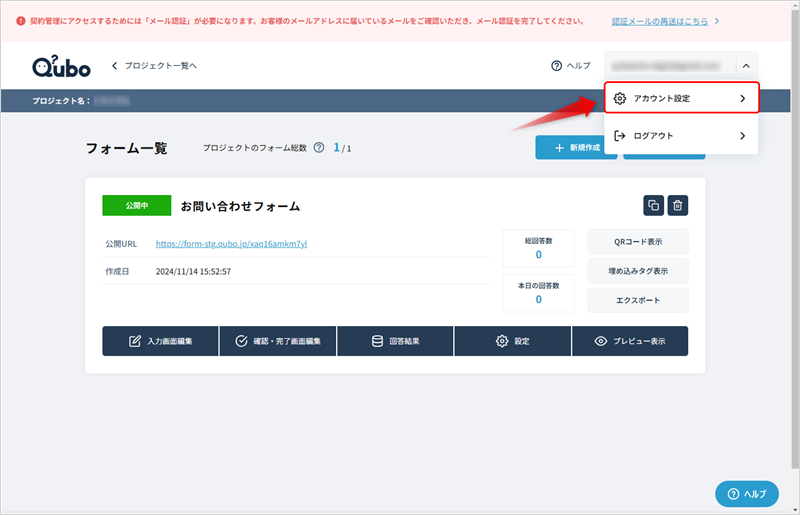800x515 pixels.
Task: Open form 設定 with gear icon
Action: [x=513, y=341]
